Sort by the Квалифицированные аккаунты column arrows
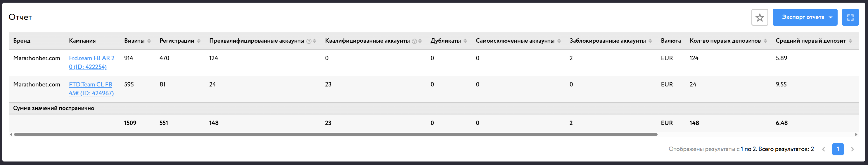The image size is (868, 165). pos(419,41)
